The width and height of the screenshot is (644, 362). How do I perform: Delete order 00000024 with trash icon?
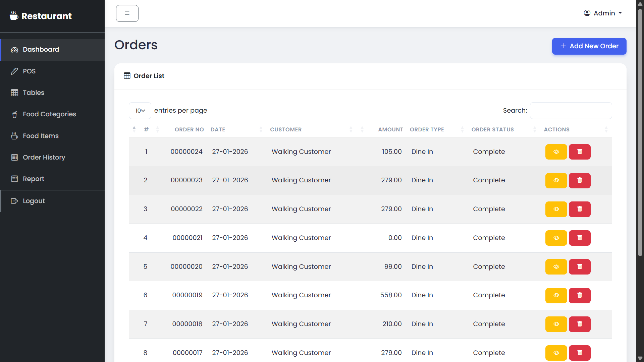pos(580,152)
